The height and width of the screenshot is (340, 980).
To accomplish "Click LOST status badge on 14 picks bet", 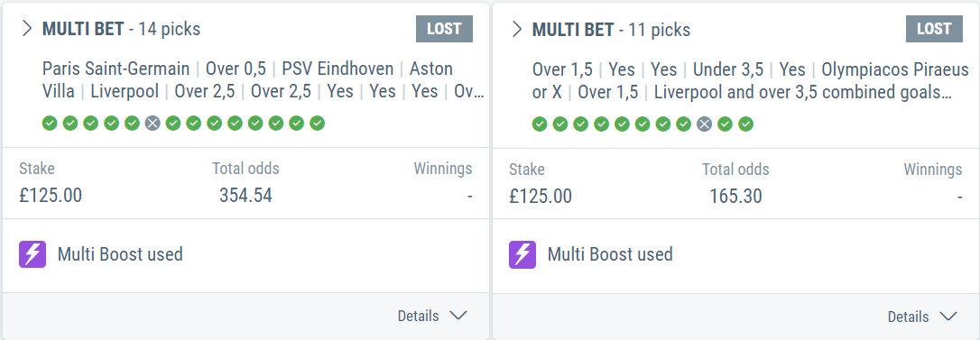I will coord(444,29).
